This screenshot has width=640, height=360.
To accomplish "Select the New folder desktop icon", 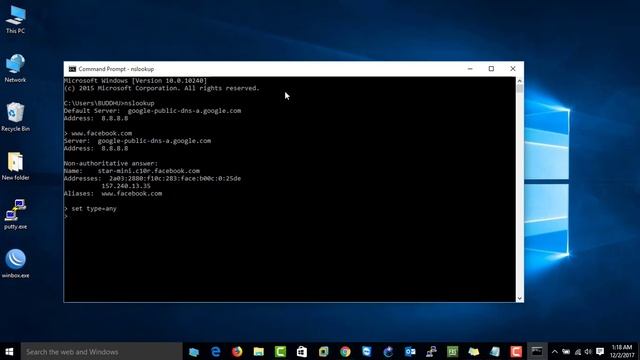I will pyautogui.click(x=16, y=166).
